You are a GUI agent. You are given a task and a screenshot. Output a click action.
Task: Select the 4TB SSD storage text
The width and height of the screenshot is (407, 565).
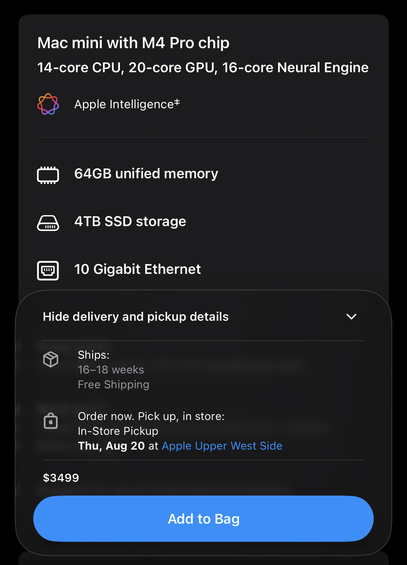(x=130, y=222)
